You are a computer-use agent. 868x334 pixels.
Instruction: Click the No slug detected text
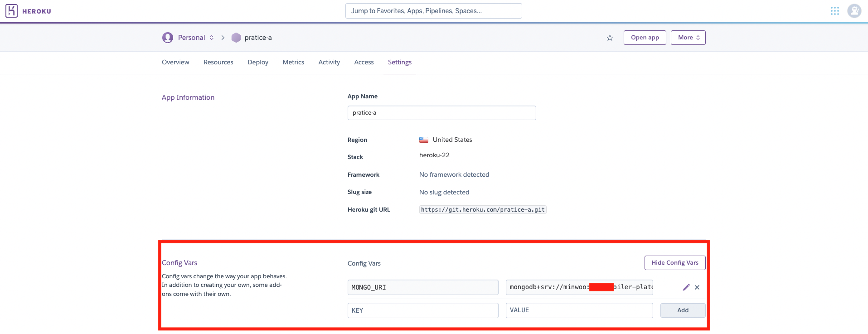point(444,192)
